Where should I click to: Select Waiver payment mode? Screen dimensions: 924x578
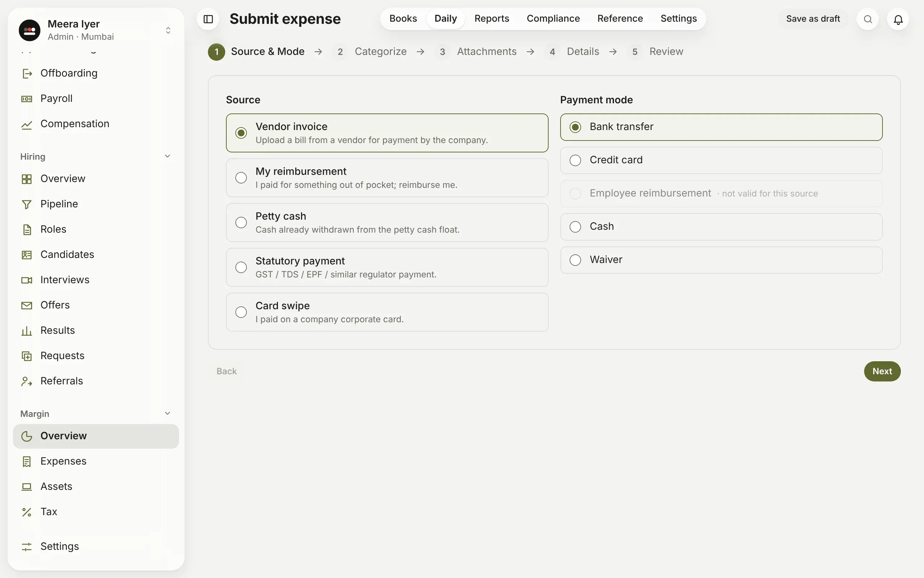721,260
